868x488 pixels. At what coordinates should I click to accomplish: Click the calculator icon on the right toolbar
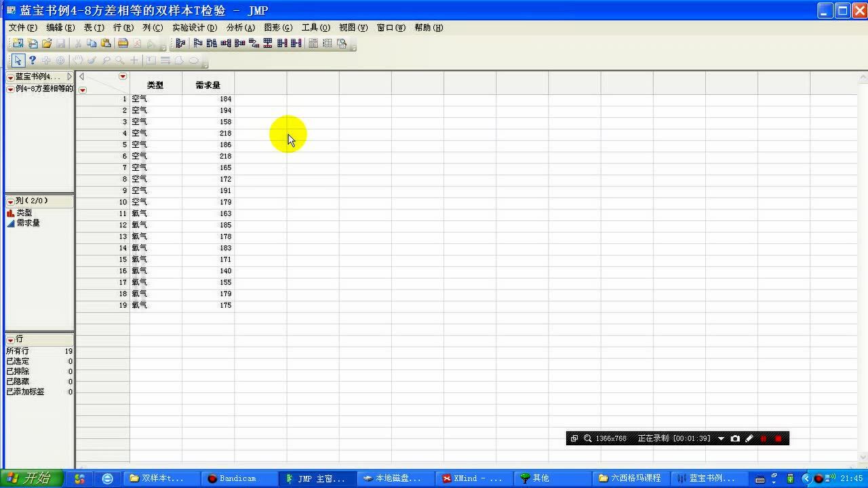312,43
